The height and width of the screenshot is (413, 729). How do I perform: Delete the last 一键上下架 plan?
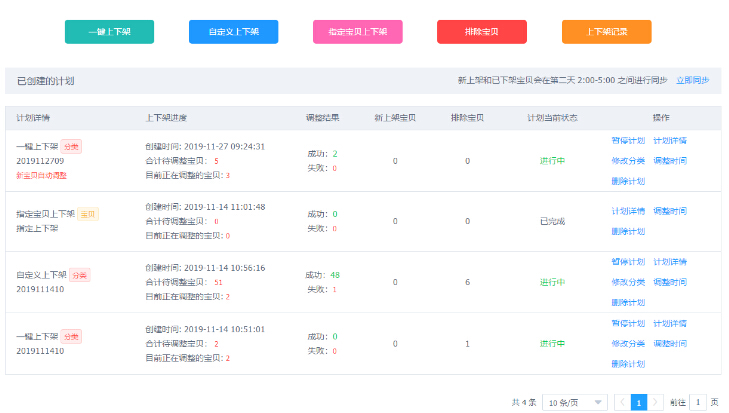point(627,363)
